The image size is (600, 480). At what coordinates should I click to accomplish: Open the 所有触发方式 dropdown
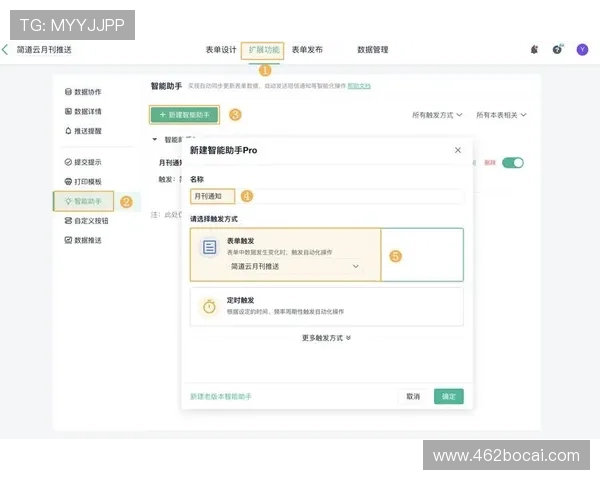[x=437, y=115]
